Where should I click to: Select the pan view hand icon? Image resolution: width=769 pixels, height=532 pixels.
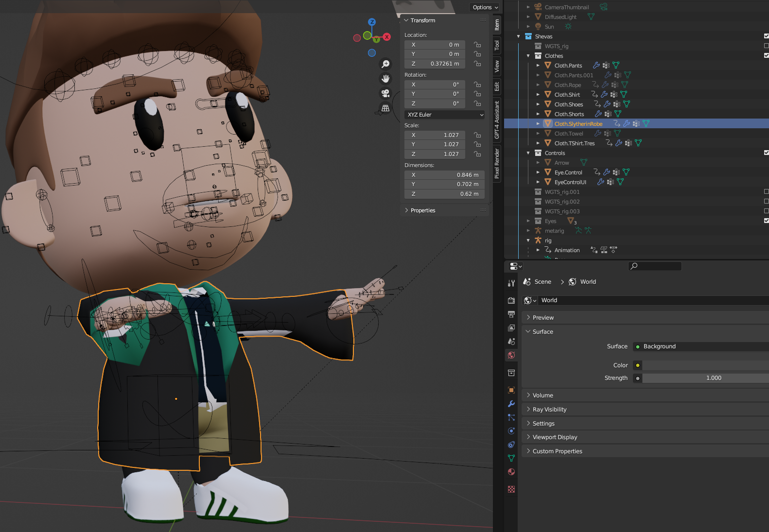(385, 79)
